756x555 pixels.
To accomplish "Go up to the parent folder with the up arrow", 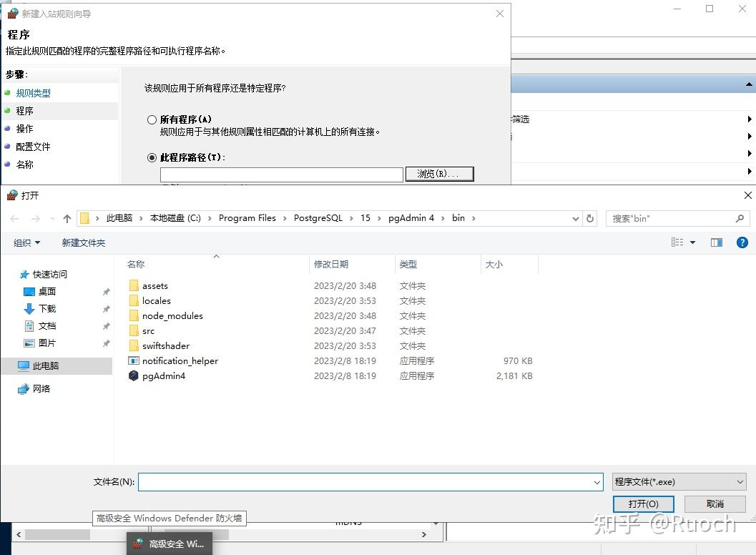I will pos(66,217).
